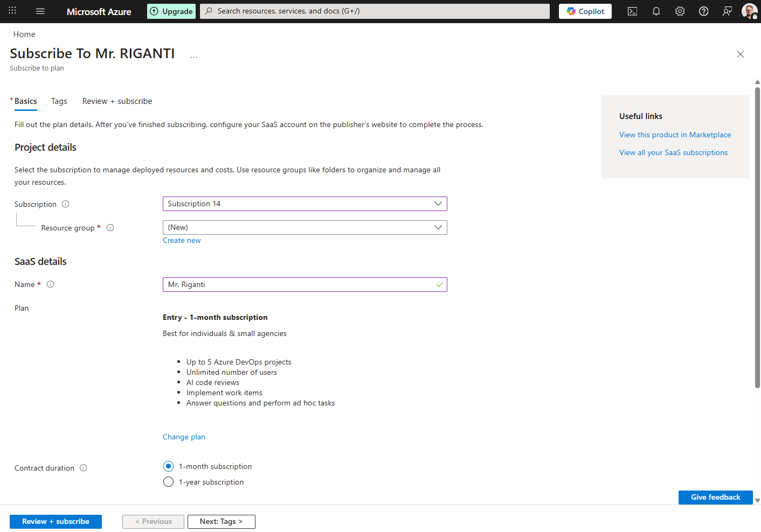
Task: Click the Contract duration info icon
Action: [84, 468]
